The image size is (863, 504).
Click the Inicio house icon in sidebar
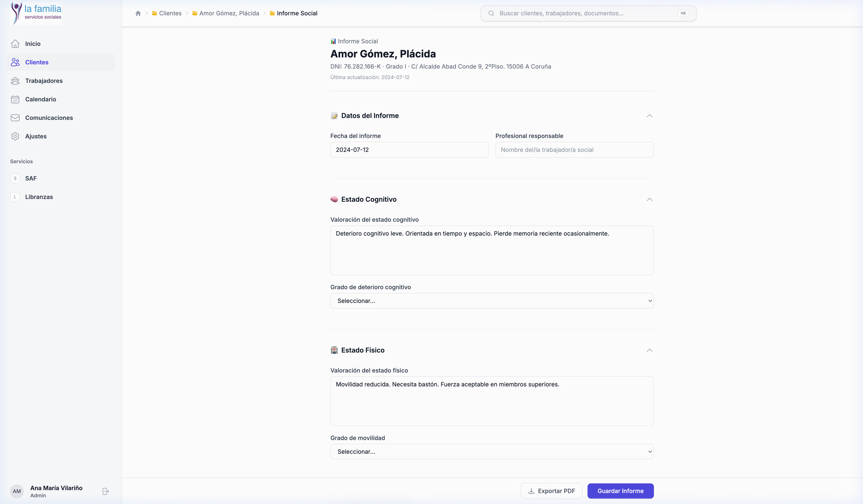pyautogui.click(x=15, y=44)
